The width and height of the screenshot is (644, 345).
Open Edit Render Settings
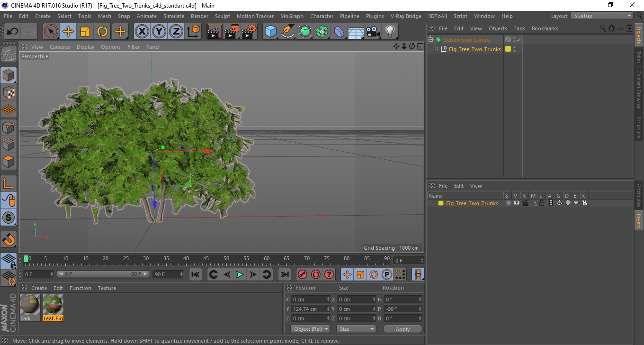click(x=249, y=32)
